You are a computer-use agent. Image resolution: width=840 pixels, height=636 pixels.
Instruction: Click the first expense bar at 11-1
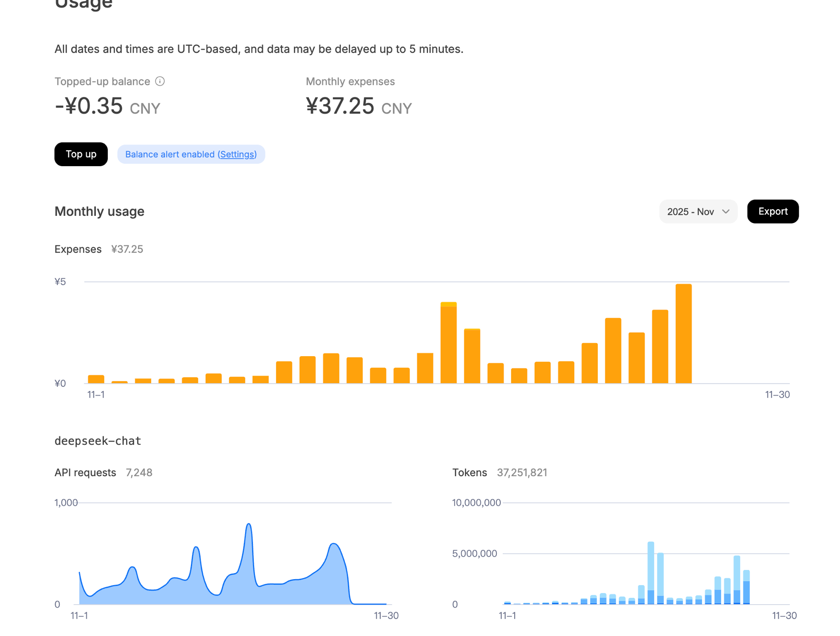96,379
